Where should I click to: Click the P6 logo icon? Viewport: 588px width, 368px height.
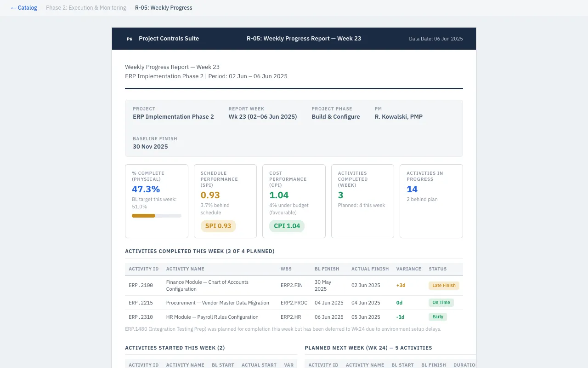130,39
